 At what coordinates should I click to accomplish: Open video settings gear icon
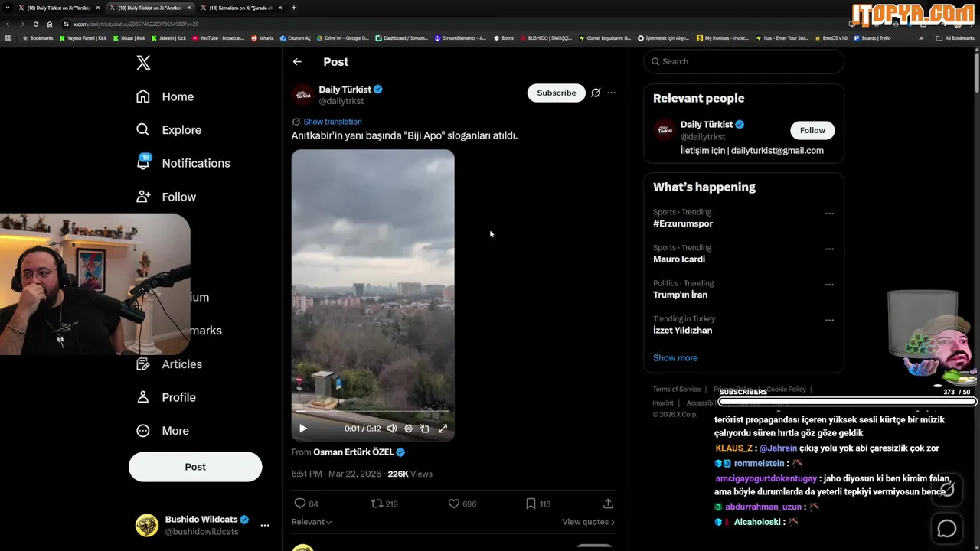click(408, 429)
